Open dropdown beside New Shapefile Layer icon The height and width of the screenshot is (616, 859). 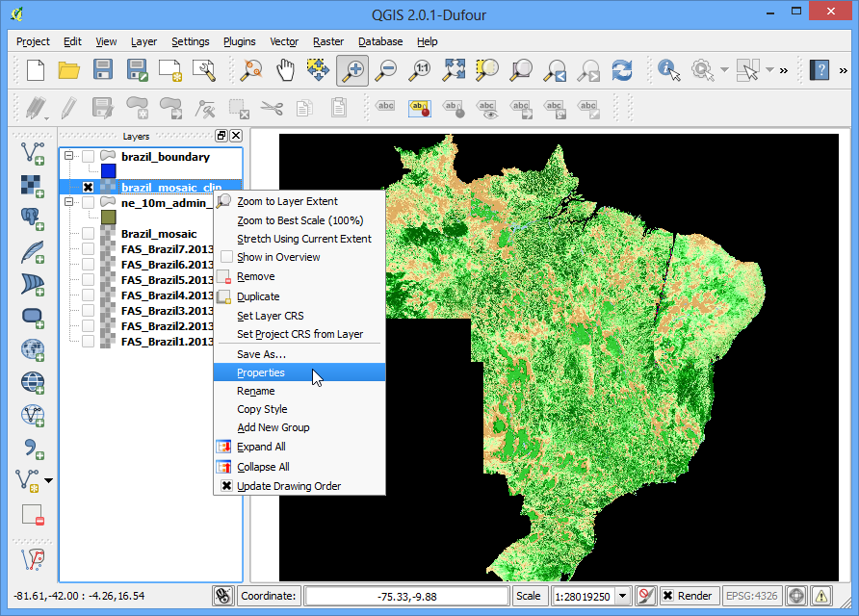coord(49,480)
